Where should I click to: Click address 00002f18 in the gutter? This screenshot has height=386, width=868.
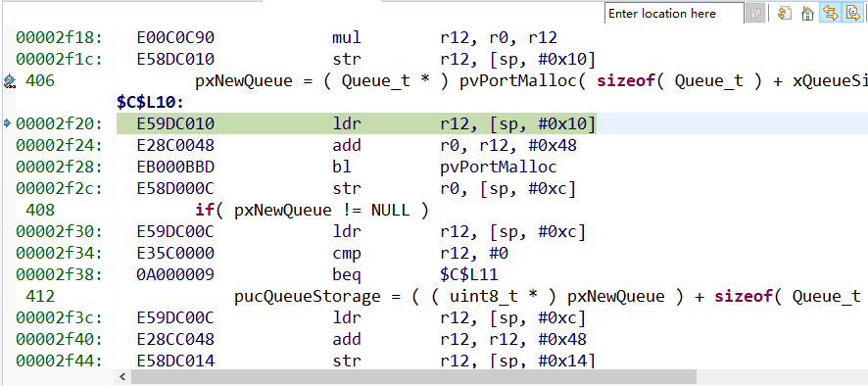point(59,37)
